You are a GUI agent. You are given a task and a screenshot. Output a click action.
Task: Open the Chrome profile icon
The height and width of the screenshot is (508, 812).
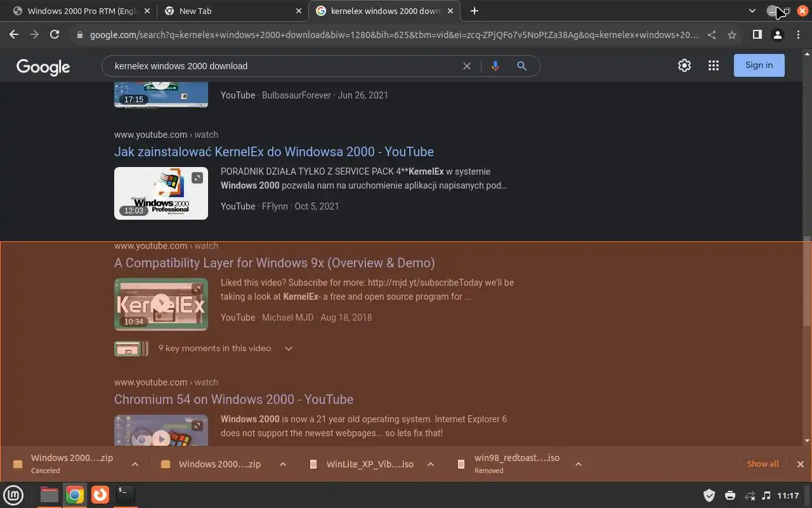pos(778,35)
